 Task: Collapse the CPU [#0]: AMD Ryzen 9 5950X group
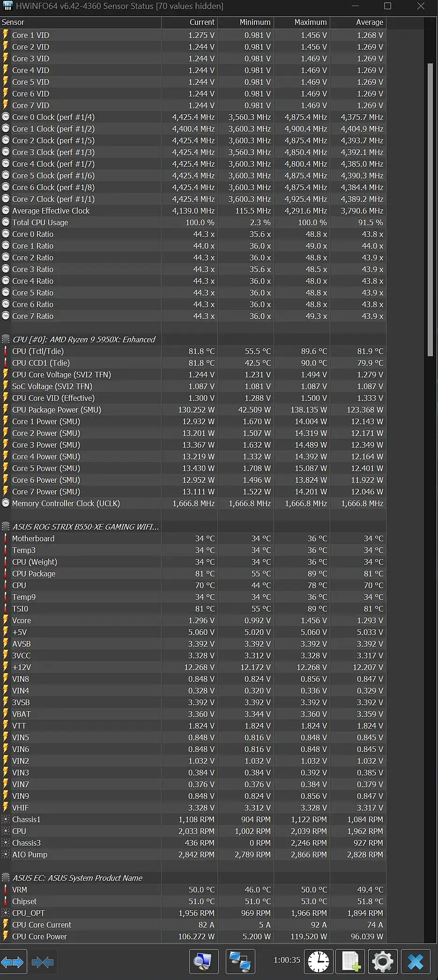pyautogui.click(x=83, y=339)
